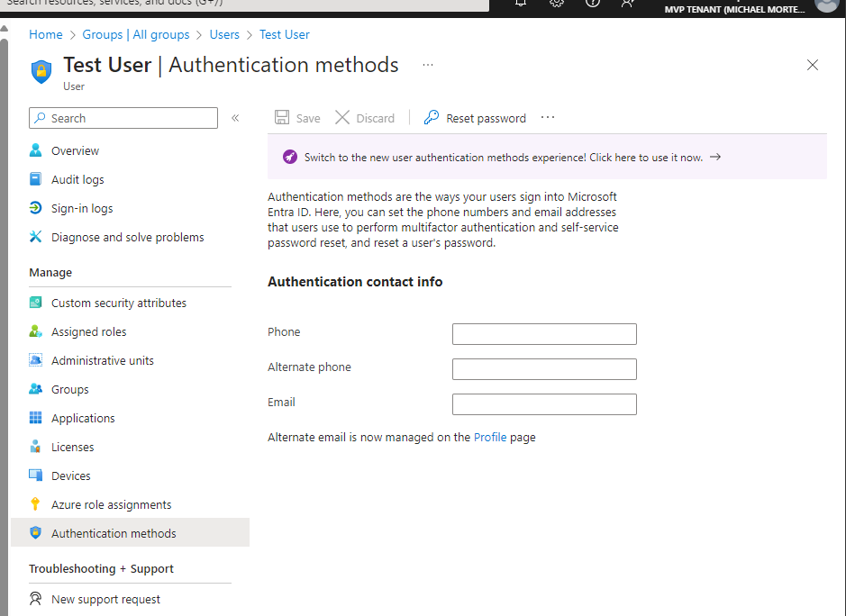
Task: Open more options ellipsis beside title
Action: click(x=428, y=65)
